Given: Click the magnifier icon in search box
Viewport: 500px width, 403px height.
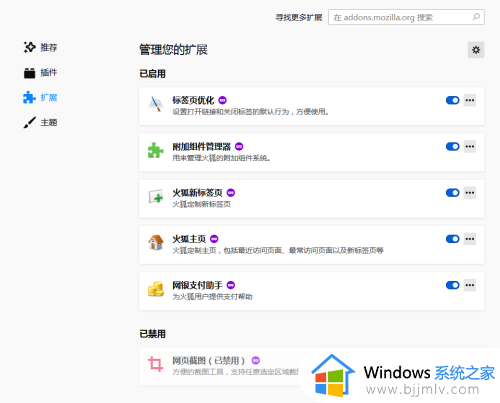Looking at the screenshot, I should 476,17.
